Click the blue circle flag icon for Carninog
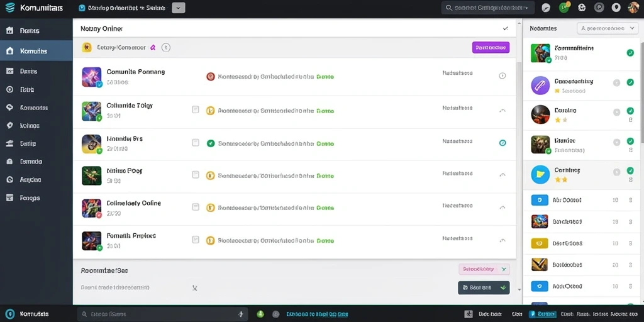Viewport: 644px width, 322px height. pyautogui.click(x=540, y=174)
